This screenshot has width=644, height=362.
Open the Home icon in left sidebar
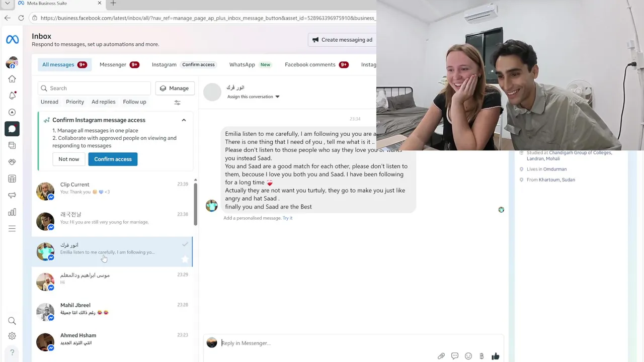click(x=12, y=79)
